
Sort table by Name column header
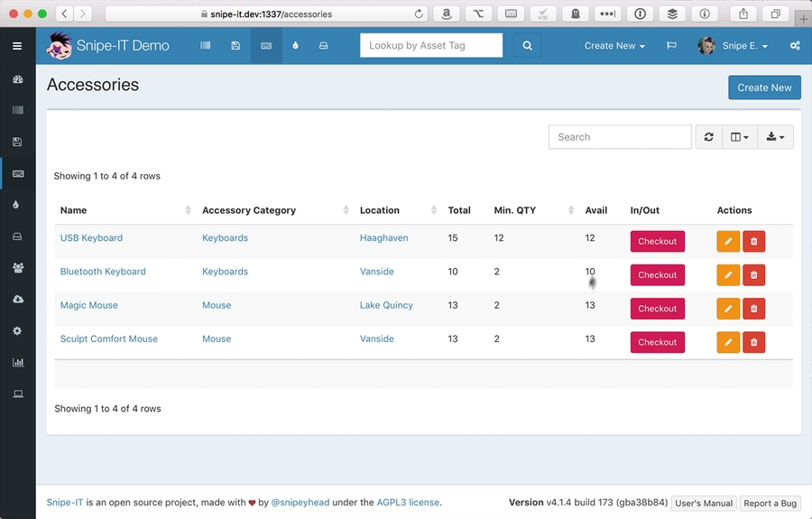pyautogui.click(x=74, y=210)
